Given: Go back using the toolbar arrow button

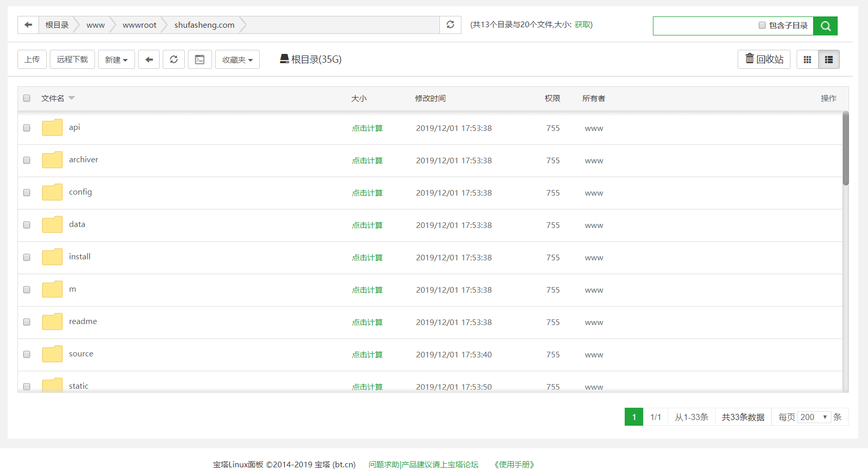Looking at the screenshot, I should click(x=149, y=60).
